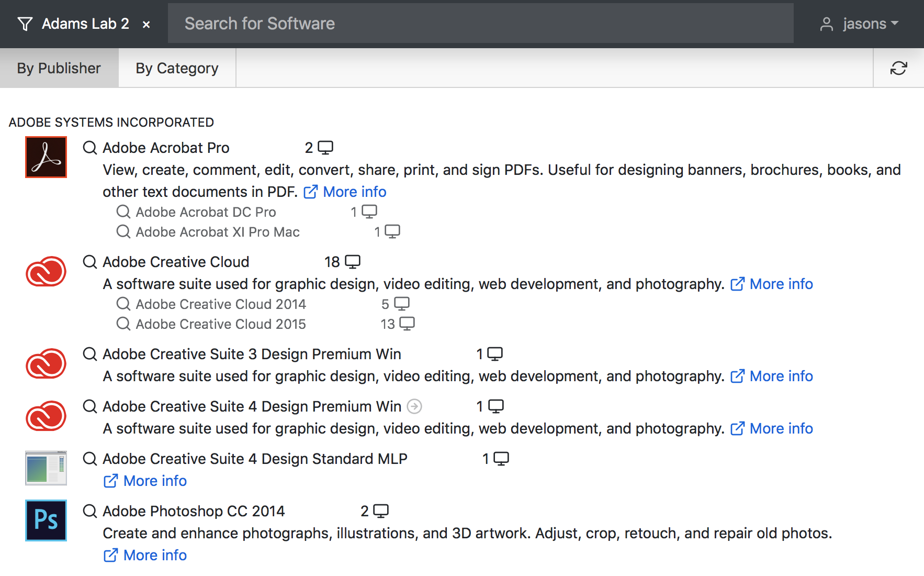This screenshot has height=576, width=924.
Task: Click computer icon for Acrobat DC Pro
Action: point(369,212)
